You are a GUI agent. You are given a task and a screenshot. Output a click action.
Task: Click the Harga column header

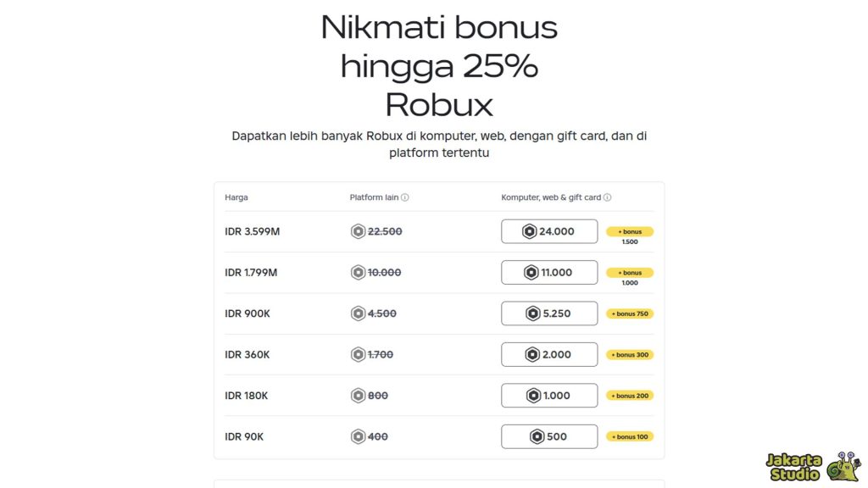pyautogui.click(x=236, y=197)
